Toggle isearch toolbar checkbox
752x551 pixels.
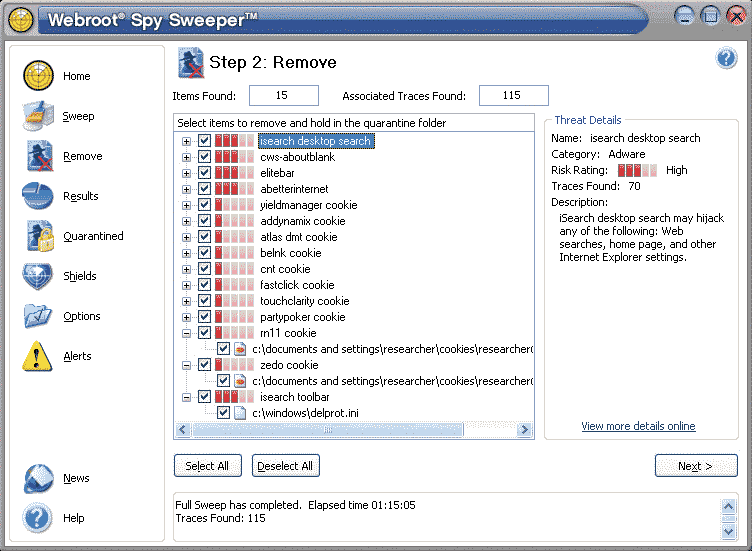click(205, 397)
